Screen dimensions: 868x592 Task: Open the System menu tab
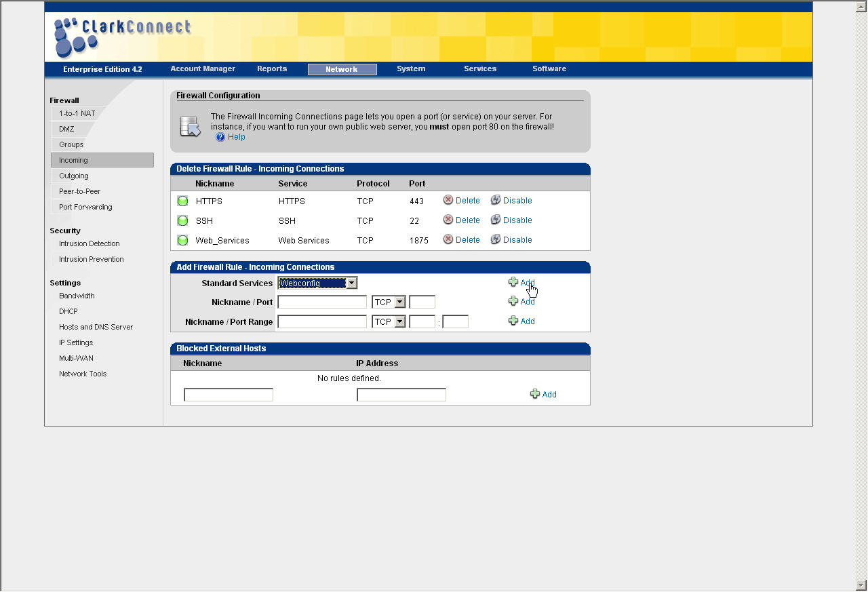click(411, 68)
